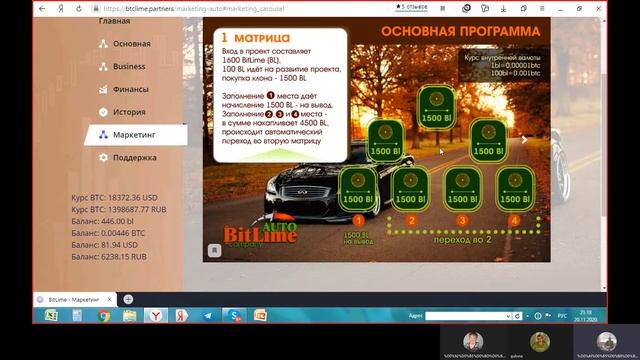Click the orange number 4 place marker
640x360 pixels.
(x=514, y=221)
